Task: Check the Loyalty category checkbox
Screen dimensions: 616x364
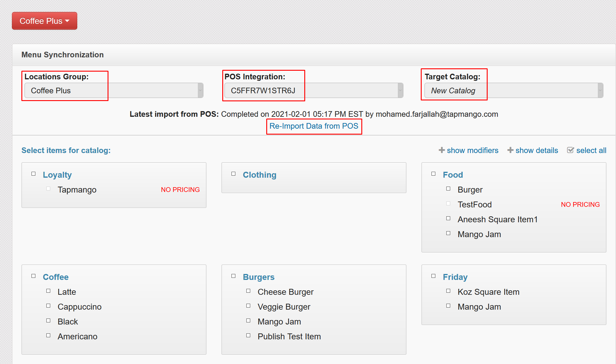Action: [33, 174]
